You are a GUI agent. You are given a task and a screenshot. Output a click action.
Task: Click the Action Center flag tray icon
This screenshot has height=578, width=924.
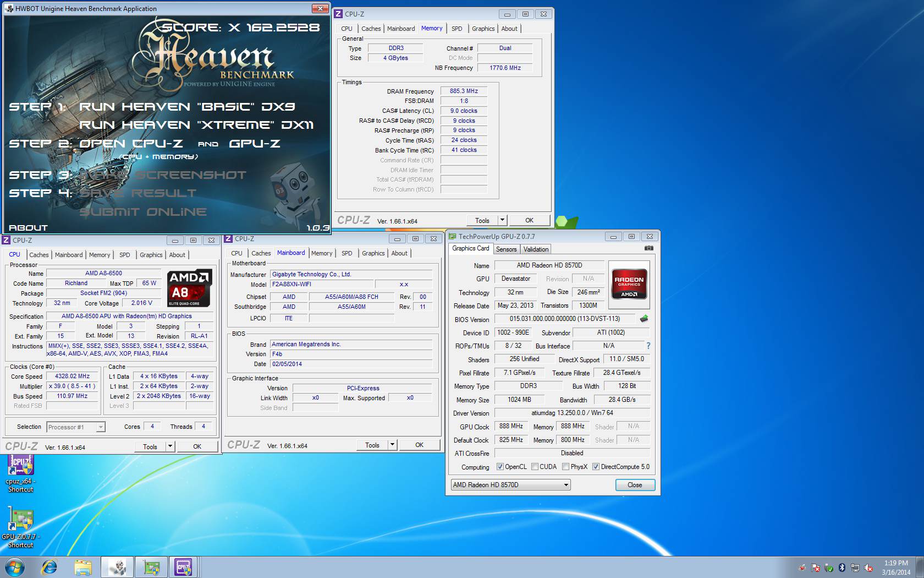click(816, 568)
